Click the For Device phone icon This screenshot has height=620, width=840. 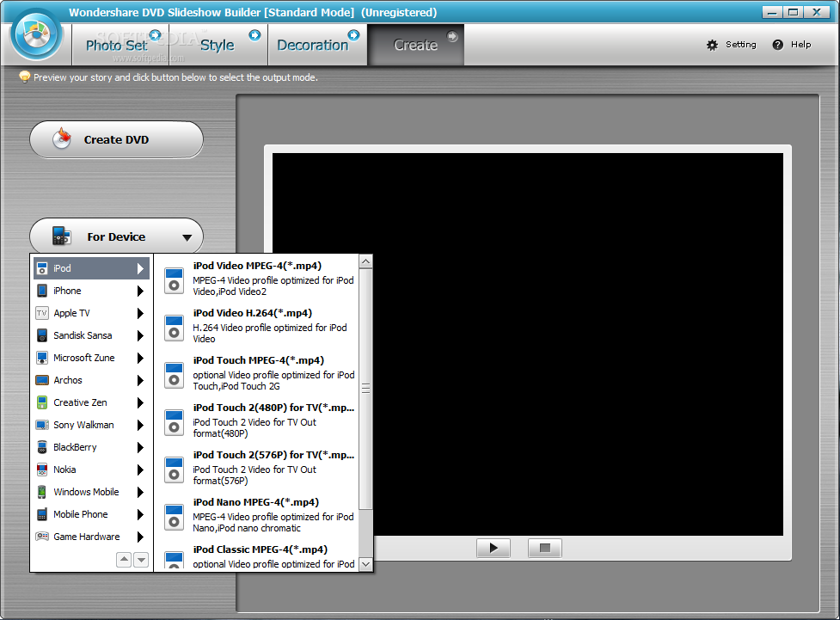click(x=61, y=236)
